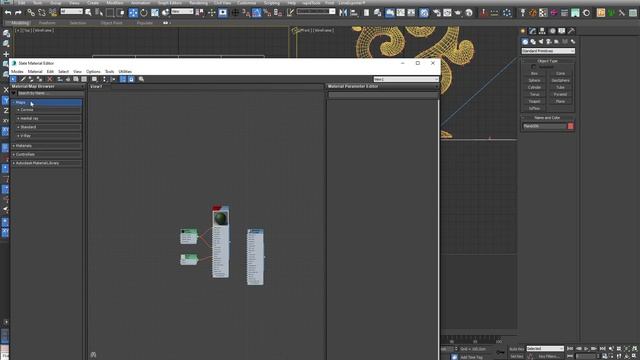640x360 pixels.
Task: Click the Undo arrow in main toolbar
Action: coord(8,13)
